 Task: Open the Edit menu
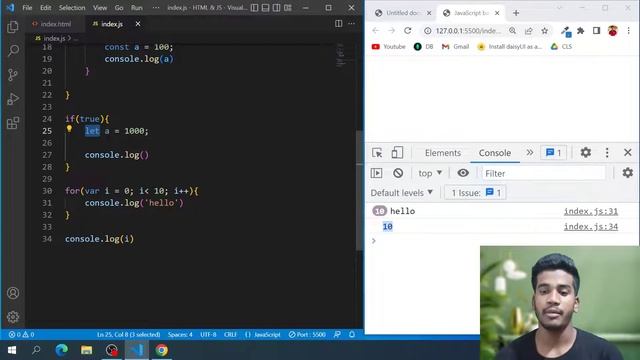(45, 8)
